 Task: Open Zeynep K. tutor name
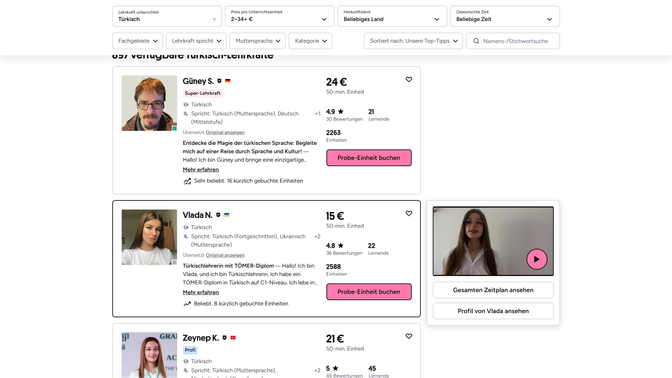(x=201, y=338)
